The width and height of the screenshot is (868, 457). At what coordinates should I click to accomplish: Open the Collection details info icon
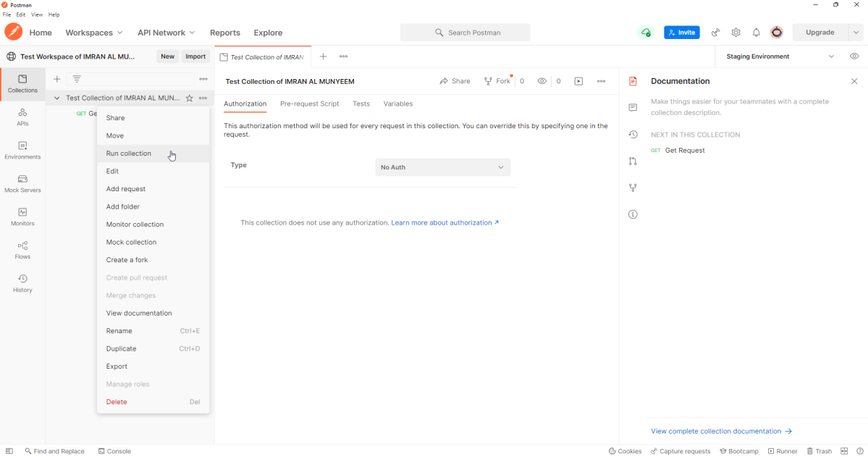pos(633,214)
